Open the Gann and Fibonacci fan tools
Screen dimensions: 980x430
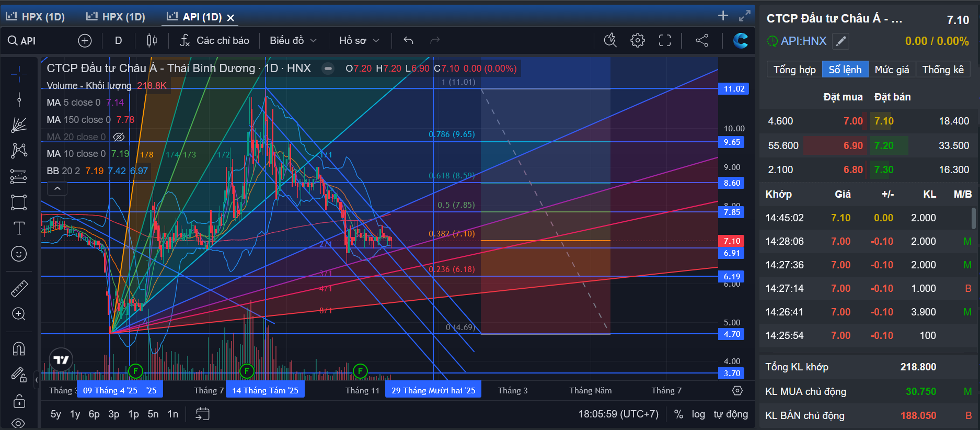[19, 125]
